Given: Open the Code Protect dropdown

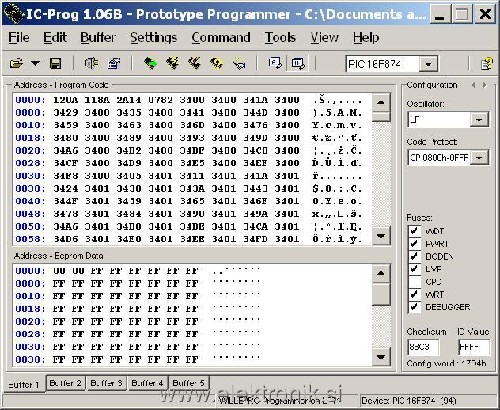Looking at the screenshot, I should click(479, 157).
